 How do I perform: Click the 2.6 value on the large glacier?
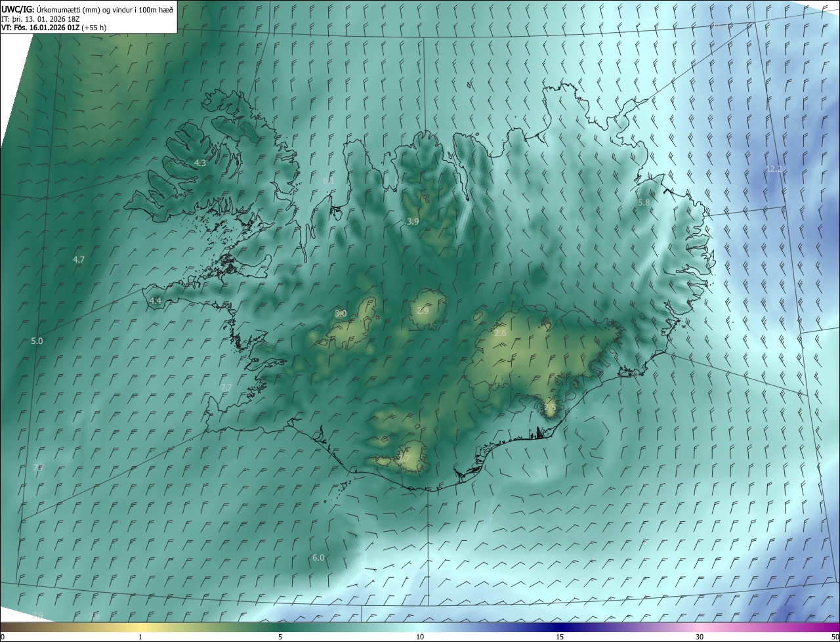pyautogui.click(x=500, y=333)
